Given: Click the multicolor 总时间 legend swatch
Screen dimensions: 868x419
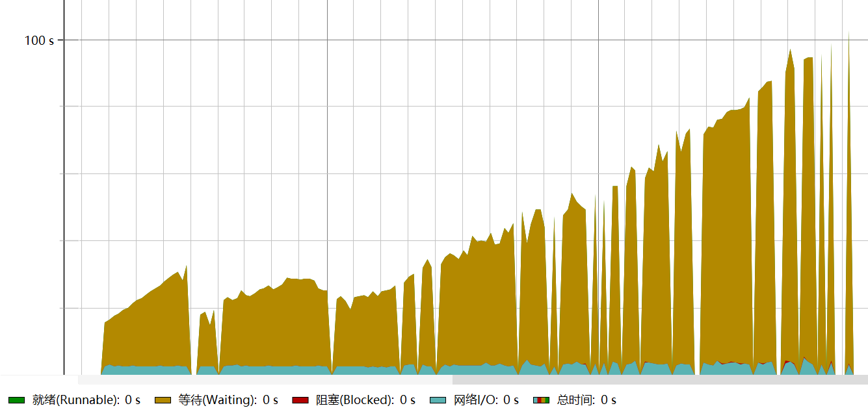Looking at the screenshot, I should click(x=541, y=400).
